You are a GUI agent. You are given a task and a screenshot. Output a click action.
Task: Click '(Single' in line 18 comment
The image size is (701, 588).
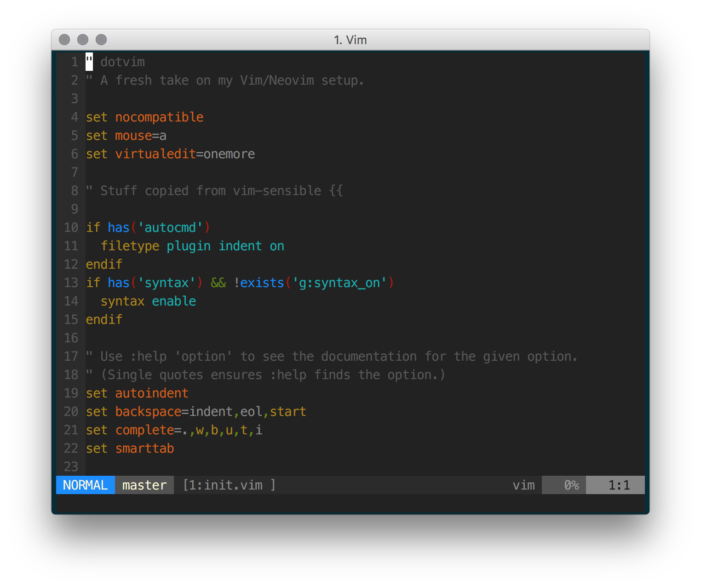click(x=126, y=375)
